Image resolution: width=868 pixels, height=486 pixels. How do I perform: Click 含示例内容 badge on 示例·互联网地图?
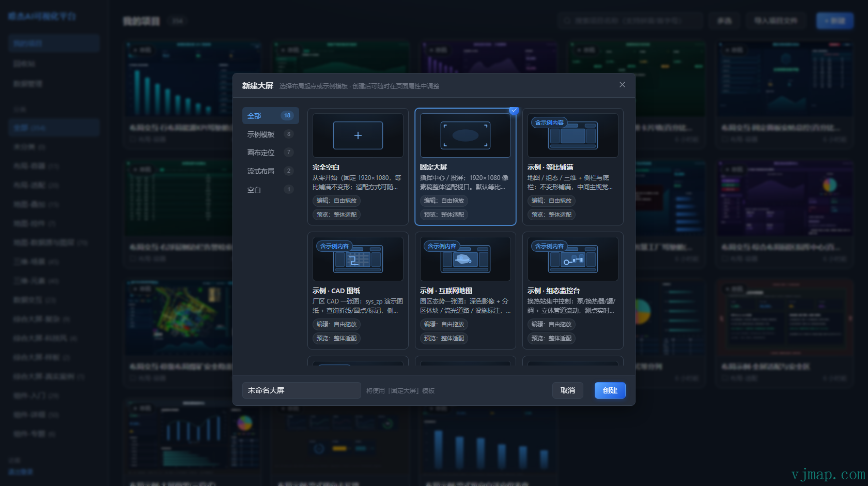(x=442, y=246)
